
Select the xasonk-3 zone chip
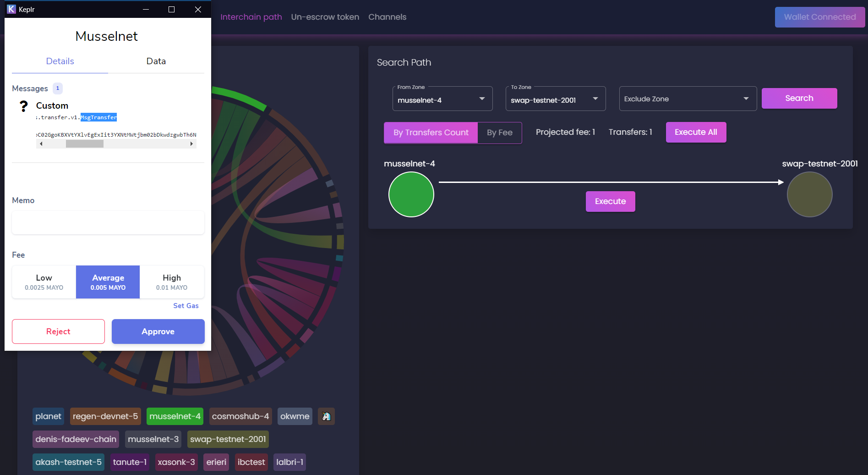(176, 462)
